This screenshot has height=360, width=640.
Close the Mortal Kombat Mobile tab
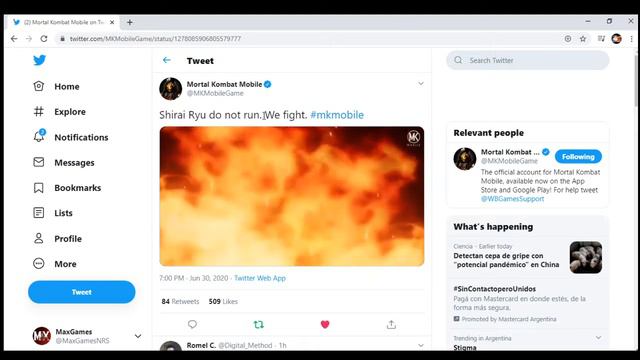tap(112, 22)
